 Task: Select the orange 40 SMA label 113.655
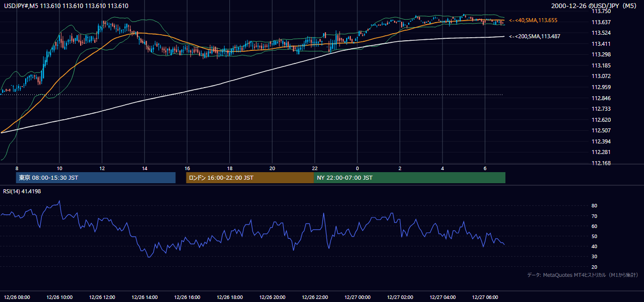[533, 20]
